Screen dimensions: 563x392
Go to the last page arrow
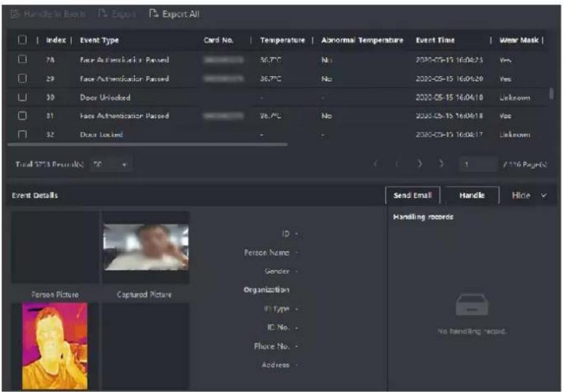pyautogui.click(x=441, y=164)
